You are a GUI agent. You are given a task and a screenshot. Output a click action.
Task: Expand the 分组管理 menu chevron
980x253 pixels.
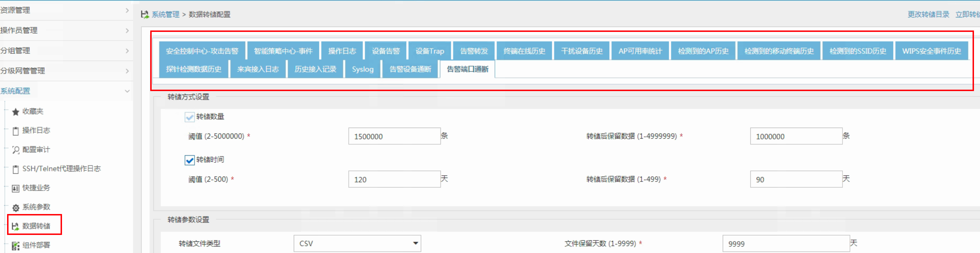[x=128, y=51]
